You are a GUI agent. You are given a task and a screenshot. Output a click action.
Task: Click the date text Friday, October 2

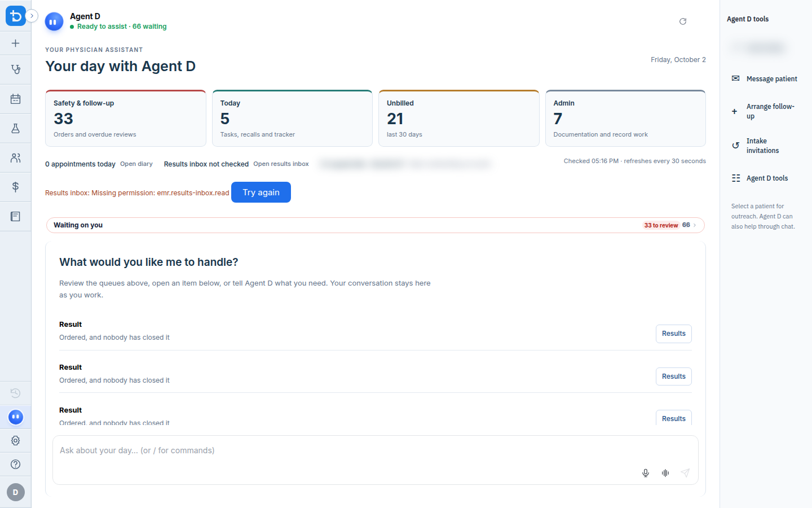coord(678,60)
